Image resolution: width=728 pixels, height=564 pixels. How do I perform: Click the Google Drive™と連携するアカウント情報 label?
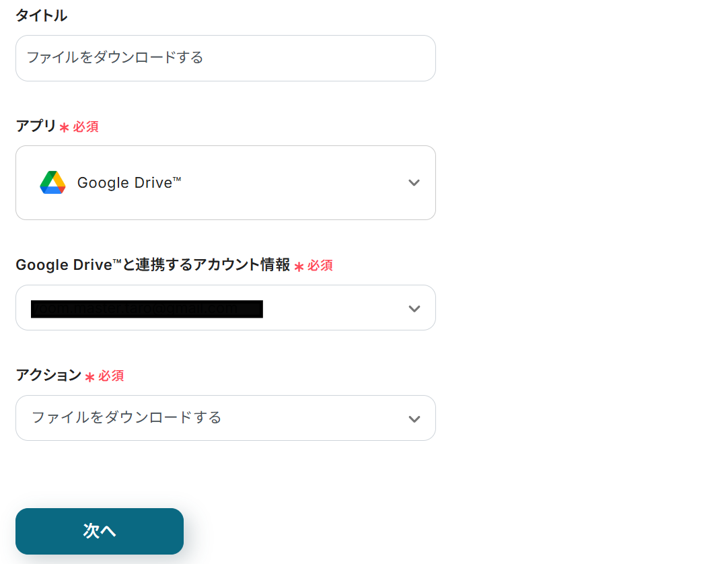pyautogui.click(x=153, y=265)
